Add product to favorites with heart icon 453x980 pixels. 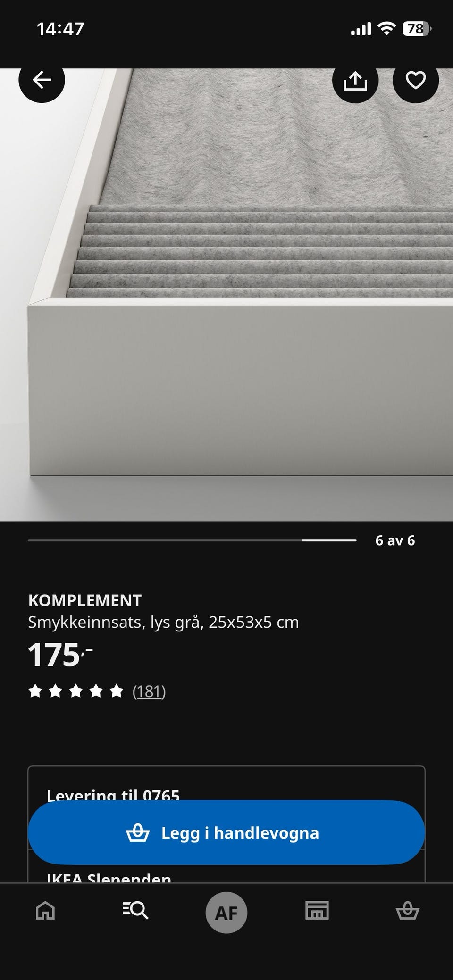pyautogui.click(x=416, y=80)
